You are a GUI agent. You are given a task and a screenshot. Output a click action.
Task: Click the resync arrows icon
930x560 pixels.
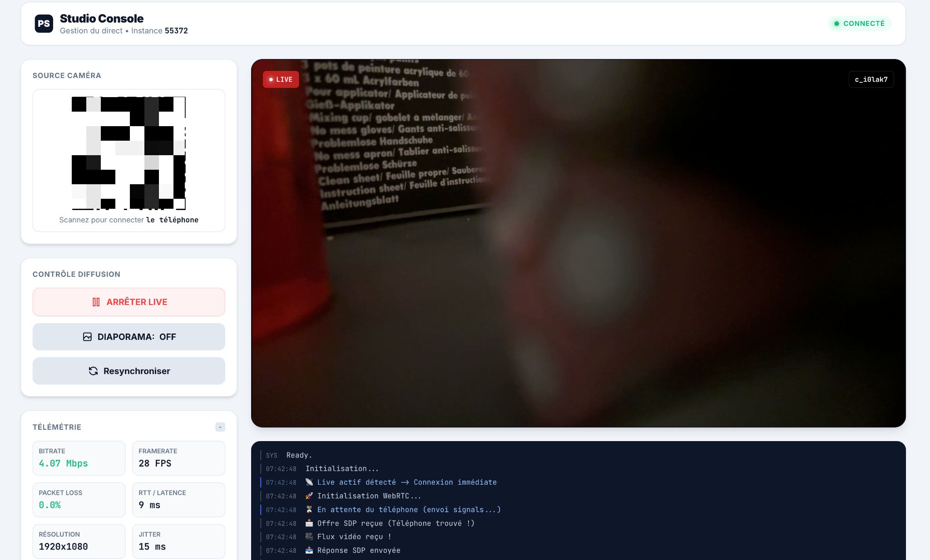click(x=93, y=371)
